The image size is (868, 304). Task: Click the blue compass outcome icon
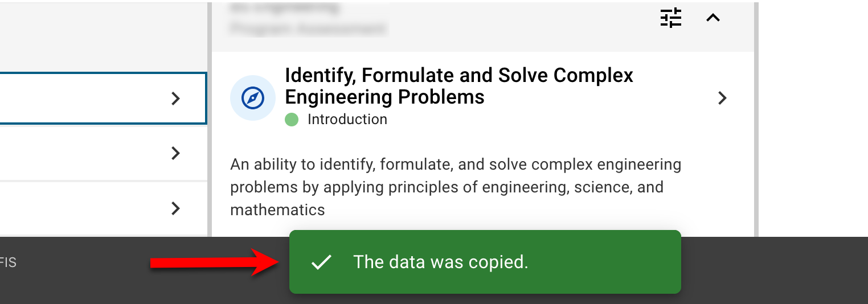pyautogui.click(x=252, y=98)
